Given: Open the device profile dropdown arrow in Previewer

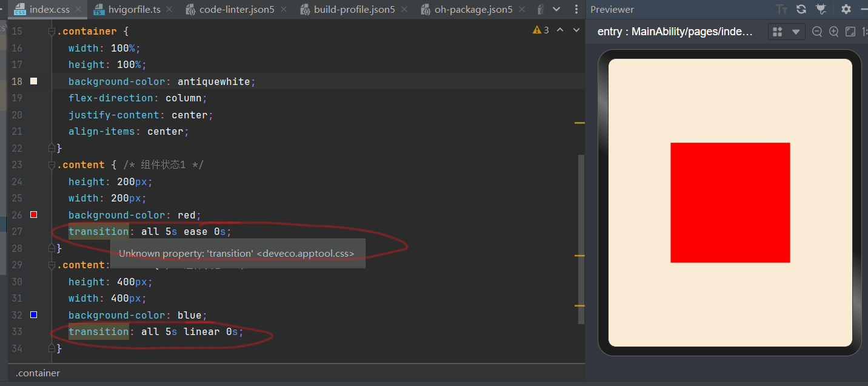Looking at the screenshot, I should (x=796, y=32).
